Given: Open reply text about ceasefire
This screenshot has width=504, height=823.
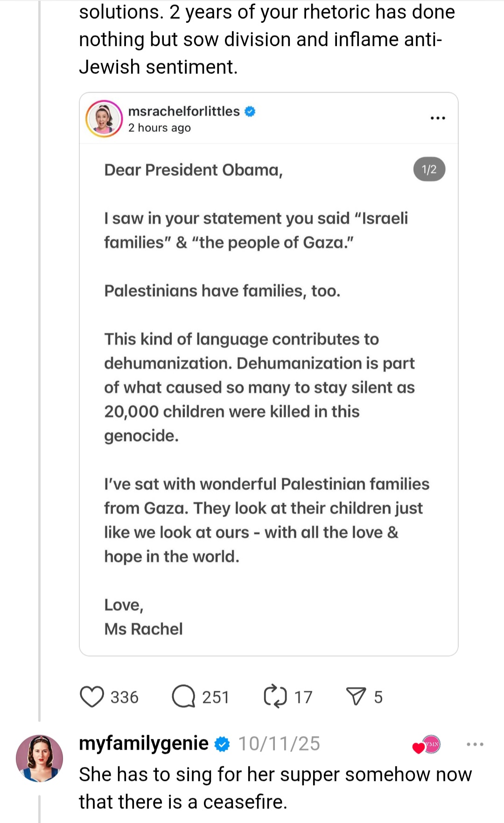Looking at the screenshot, I should [x=275, y=788].
